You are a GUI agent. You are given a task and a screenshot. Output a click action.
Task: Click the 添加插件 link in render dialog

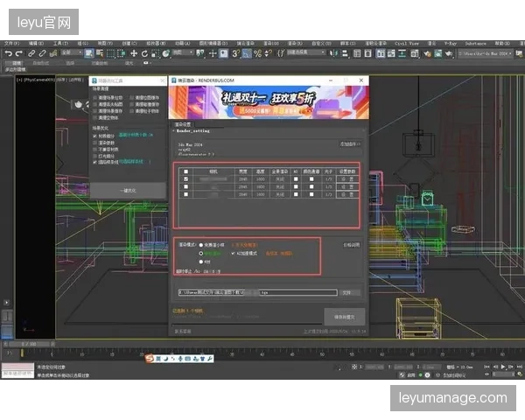(x=350, y=144)
